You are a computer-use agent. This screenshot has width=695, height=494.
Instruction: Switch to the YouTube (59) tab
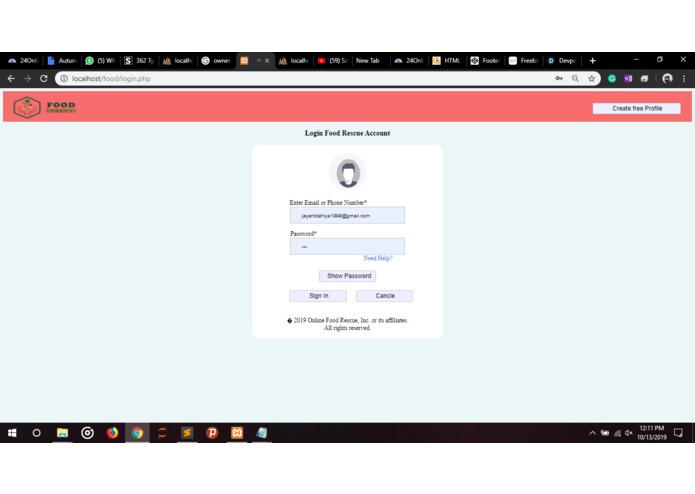point(332,61)
